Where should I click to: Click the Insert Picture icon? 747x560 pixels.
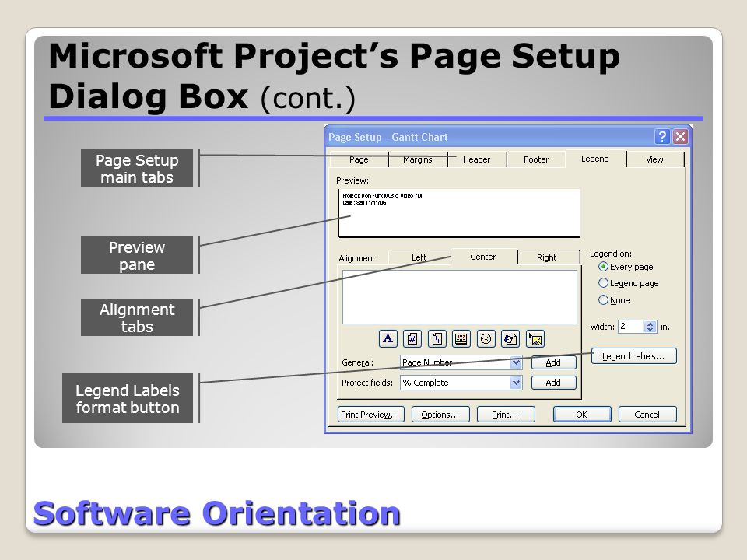point(535,338)
